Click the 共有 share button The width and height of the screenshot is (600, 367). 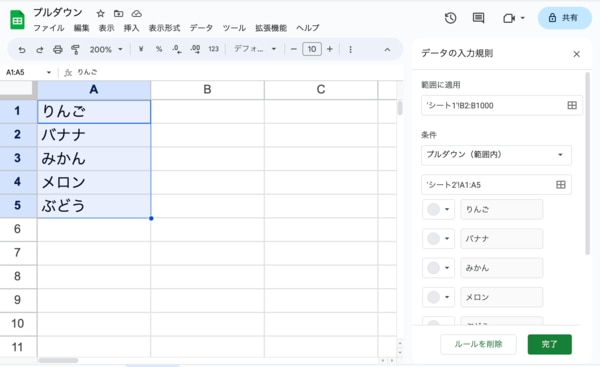coord(564,18)
